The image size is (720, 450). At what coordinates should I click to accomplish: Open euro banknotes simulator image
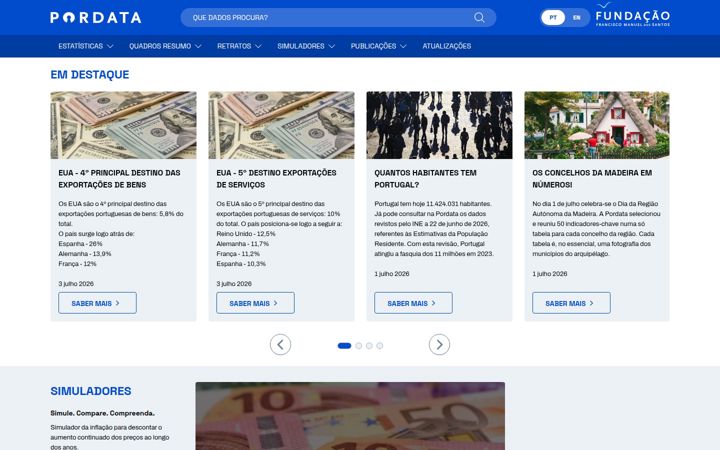(350, 416)
